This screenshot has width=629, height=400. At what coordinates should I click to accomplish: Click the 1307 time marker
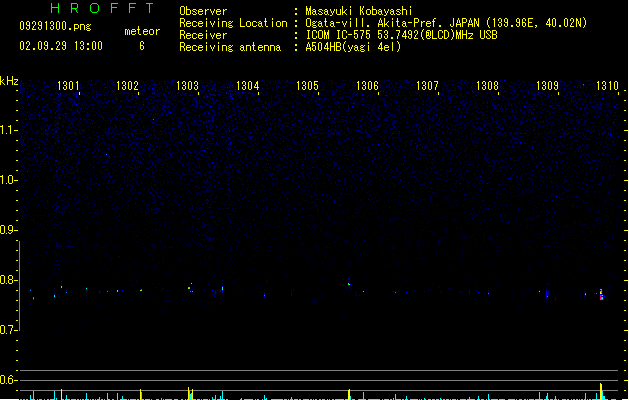click(x=427, y=86)
